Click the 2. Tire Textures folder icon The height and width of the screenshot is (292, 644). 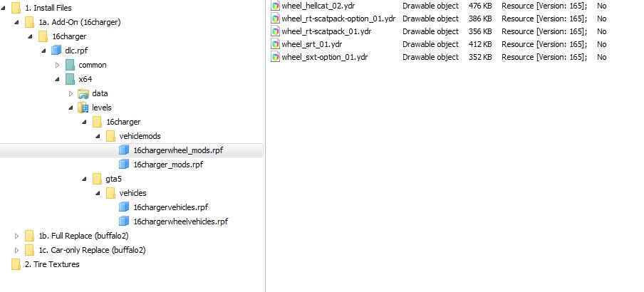tap(16, 264)
